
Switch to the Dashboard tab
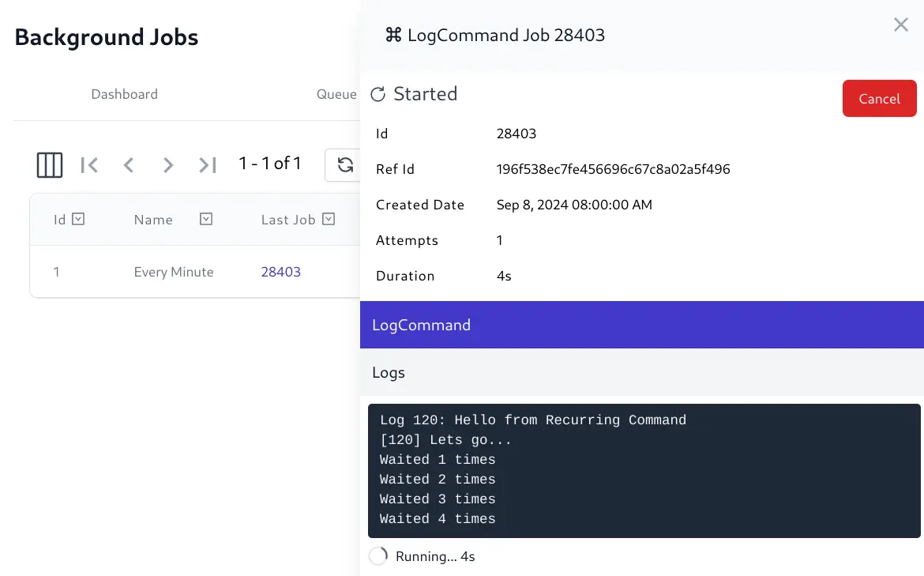coord(124,94)
